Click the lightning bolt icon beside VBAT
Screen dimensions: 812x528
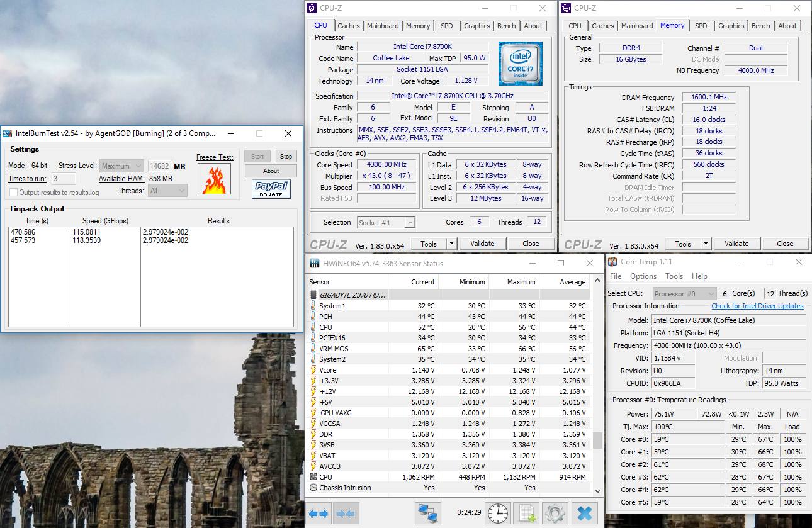(313, 456)
